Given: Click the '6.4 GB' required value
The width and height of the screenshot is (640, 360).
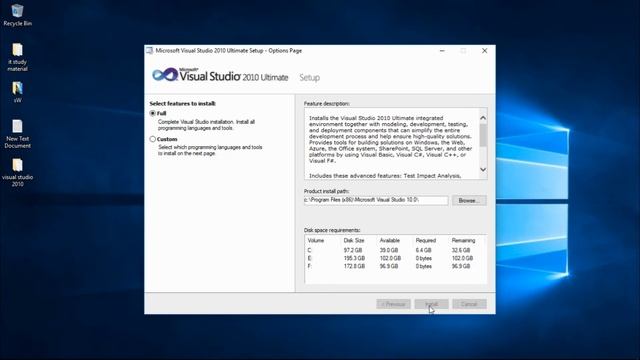Looking at the screenshot, I should point(424,250).
